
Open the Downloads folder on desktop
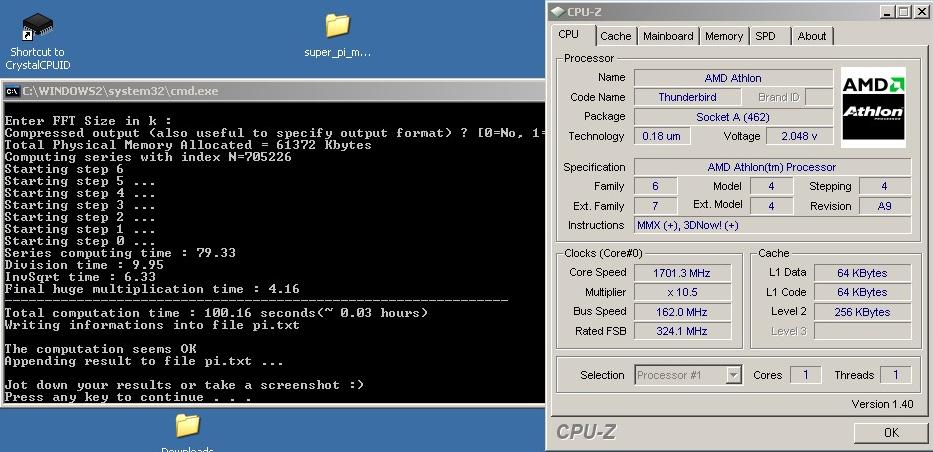coord(187,432)
